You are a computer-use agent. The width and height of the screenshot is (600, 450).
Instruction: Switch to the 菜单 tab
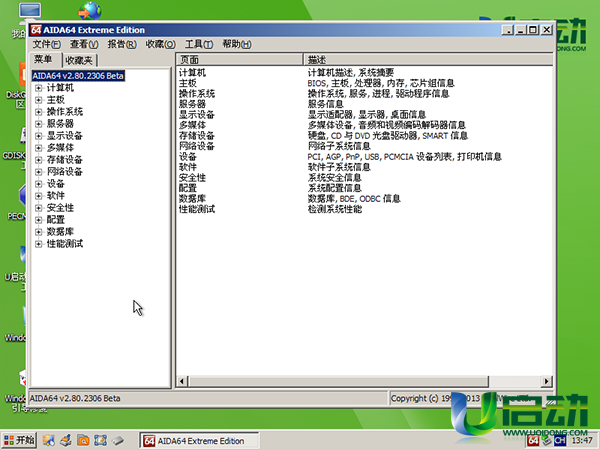point(43,59)
